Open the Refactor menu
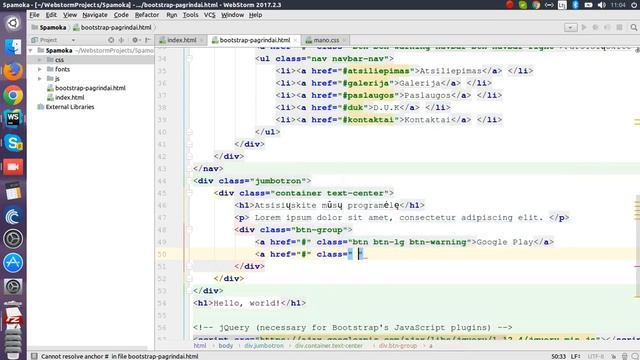 tap(147, 15)
